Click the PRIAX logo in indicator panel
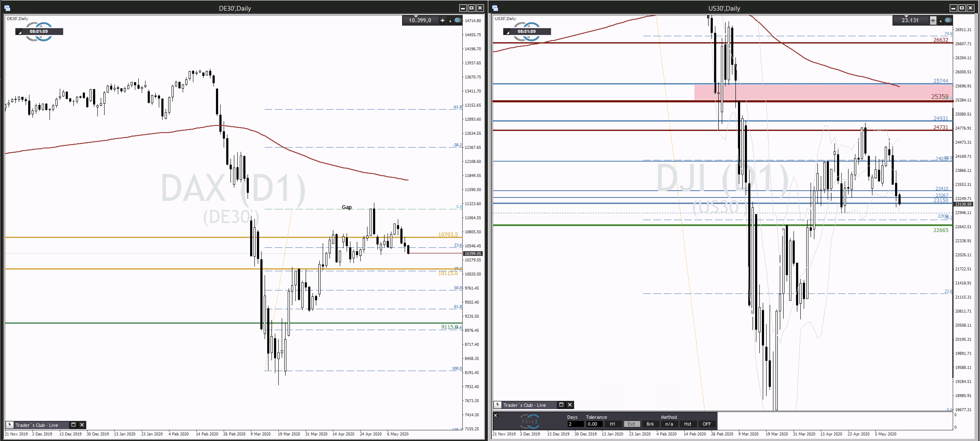Screen dimensions: 980x441 [529, 421]
